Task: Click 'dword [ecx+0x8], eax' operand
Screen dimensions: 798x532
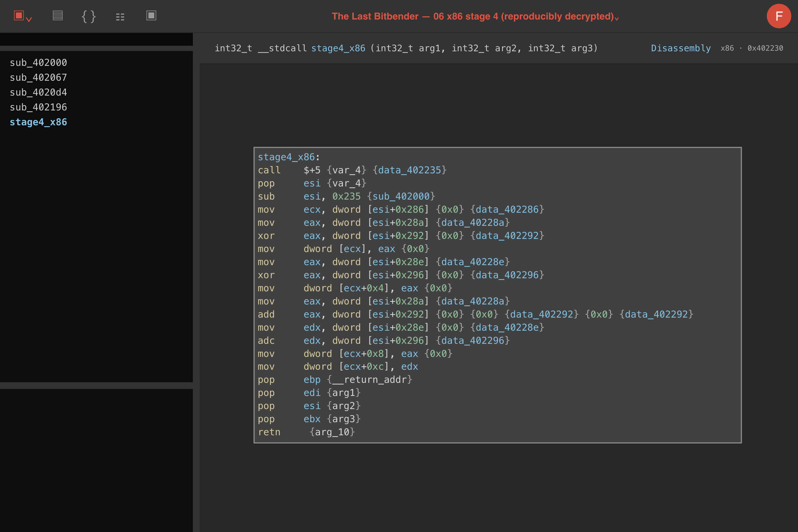Action: coord(361,353)
